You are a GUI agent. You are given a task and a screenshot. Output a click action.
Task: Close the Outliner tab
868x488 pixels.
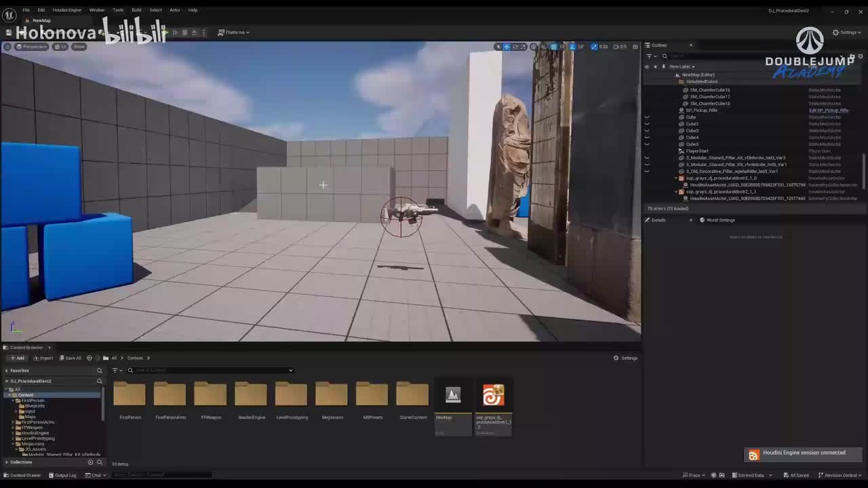pyautogui.click(x=691, y=45)
